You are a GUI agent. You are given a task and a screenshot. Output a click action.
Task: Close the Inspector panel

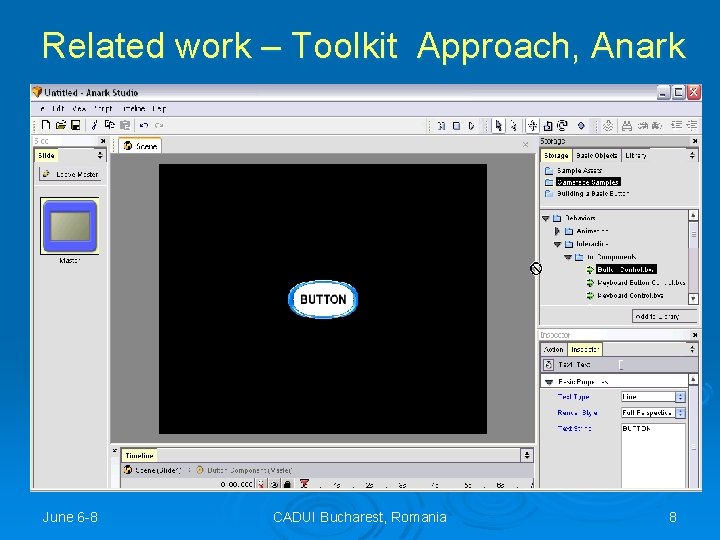point(695,335)
